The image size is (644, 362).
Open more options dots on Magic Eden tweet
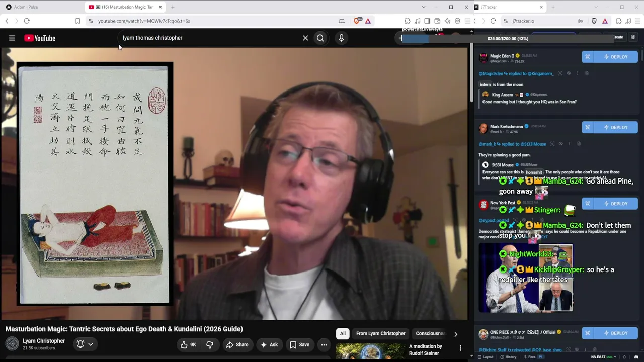point(577,73)
